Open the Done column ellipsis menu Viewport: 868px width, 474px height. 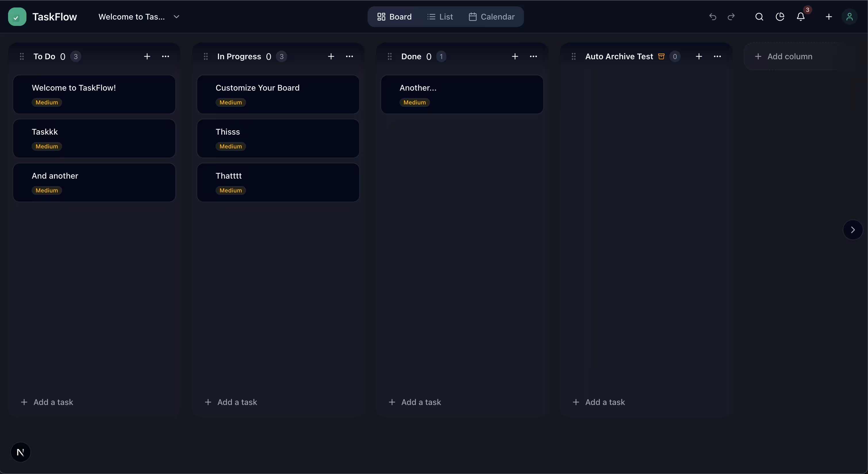533,56
